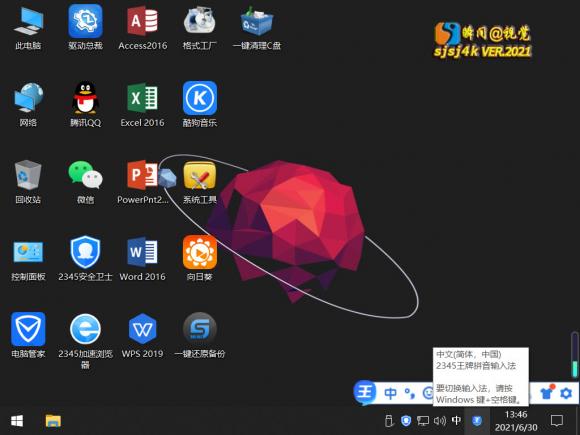Open the Windows Start menu
580x435 pixels.
tap(17, 421)
